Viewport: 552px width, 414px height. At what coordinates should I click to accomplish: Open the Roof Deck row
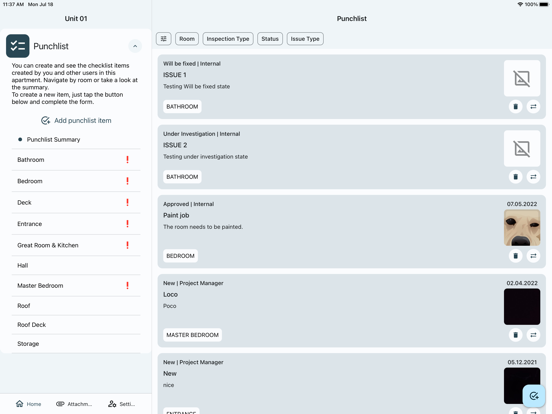(x=76, y=325)
